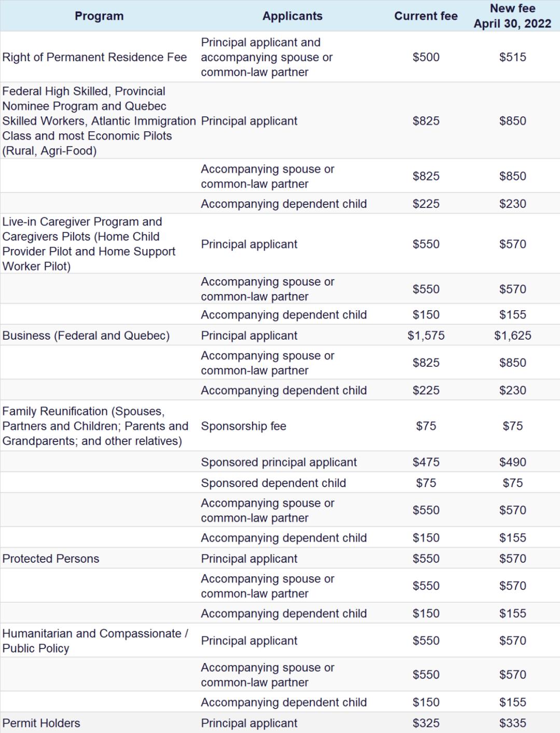Viewport: 560px width, 733px height.
Task: Click the Current fee column header
Action: tap(426, 16)
